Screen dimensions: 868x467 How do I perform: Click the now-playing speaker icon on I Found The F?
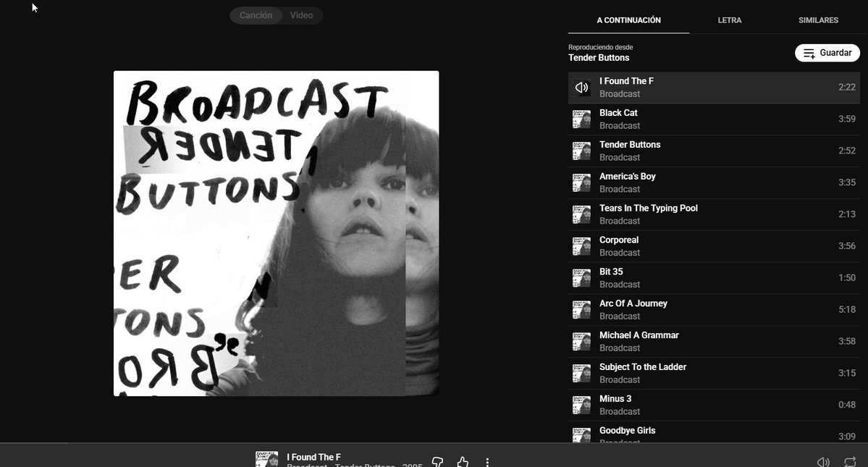[x=581, y=88]
